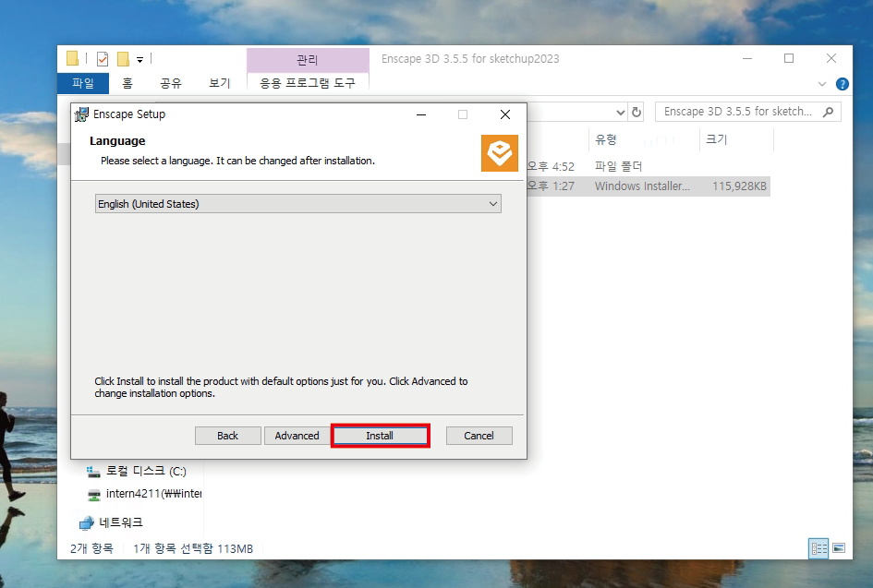
Task: Click the 오후 1:27 modified time cell
Action: 551,186
